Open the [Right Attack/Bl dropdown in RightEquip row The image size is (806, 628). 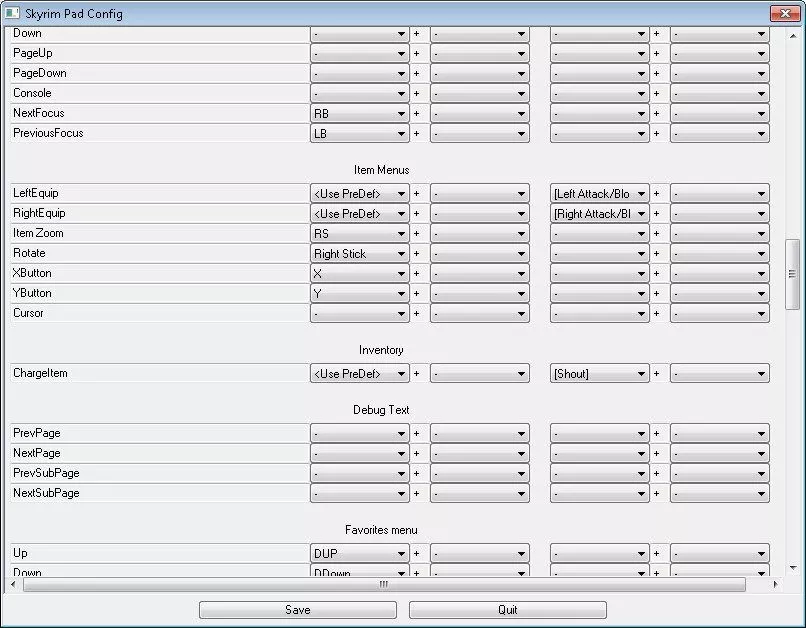[x=599, y=214]
